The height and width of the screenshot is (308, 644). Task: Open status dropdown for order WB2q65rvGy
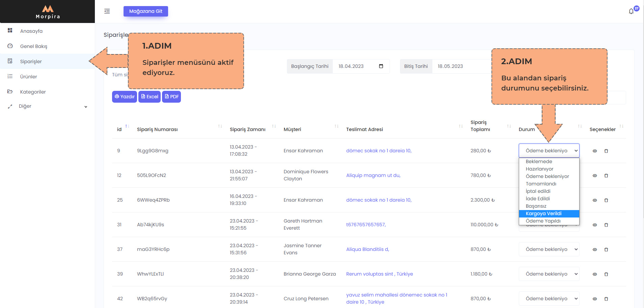549,299
